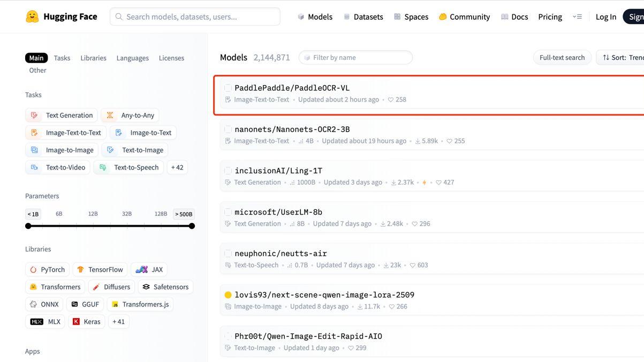Click the left handle of parameters slider
This screenshot has height=362, width=644.
28,226
